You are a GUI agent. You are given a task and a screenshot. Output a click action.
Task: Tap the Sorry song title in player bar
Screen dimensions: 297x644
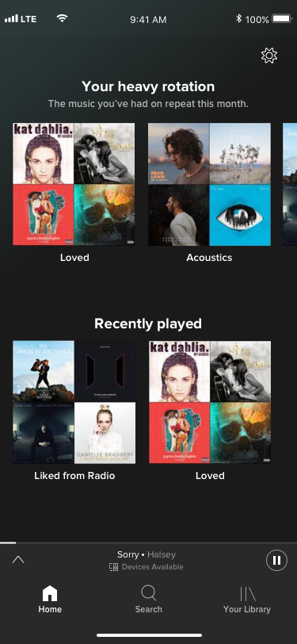[128, 554]
